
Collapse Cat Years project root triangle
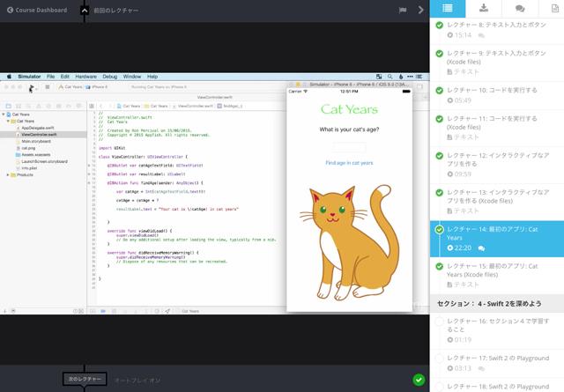tap(4, 115)
